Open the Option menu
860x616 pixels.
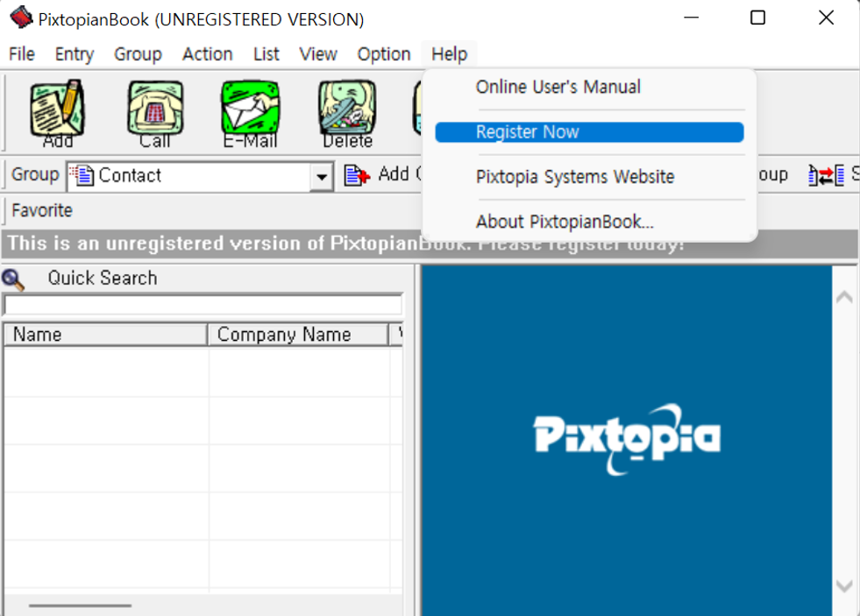[384, 54]
